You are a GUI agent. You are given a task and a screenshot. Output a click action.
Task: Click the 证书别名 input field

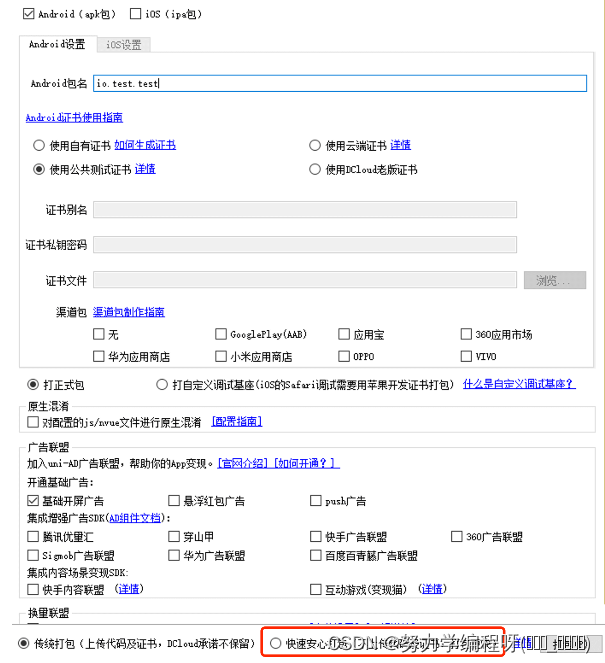click(x=305, y=210)
